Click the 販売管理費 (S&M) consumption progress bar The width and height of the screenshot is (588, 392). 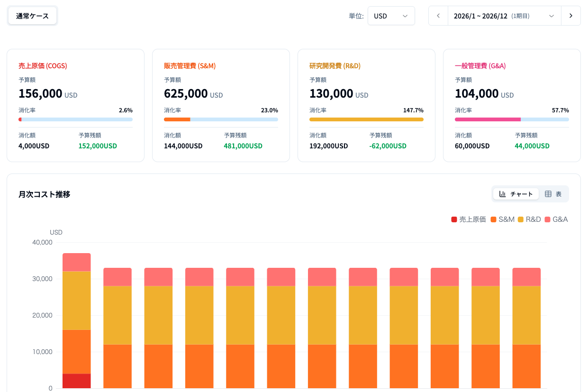[x=221, y=119]
